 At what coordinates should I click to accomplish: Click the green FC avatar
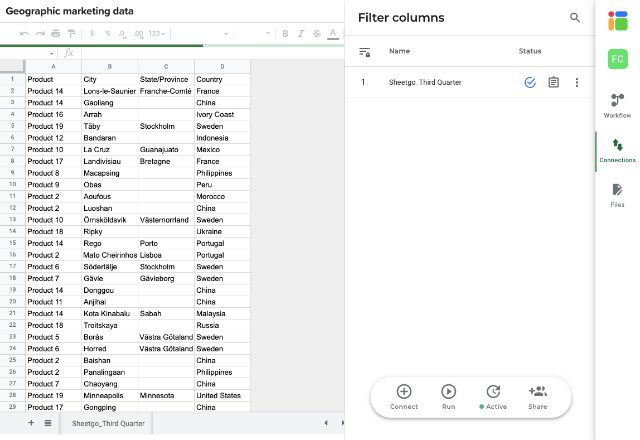pyautogui.click(x=618, y=59)
